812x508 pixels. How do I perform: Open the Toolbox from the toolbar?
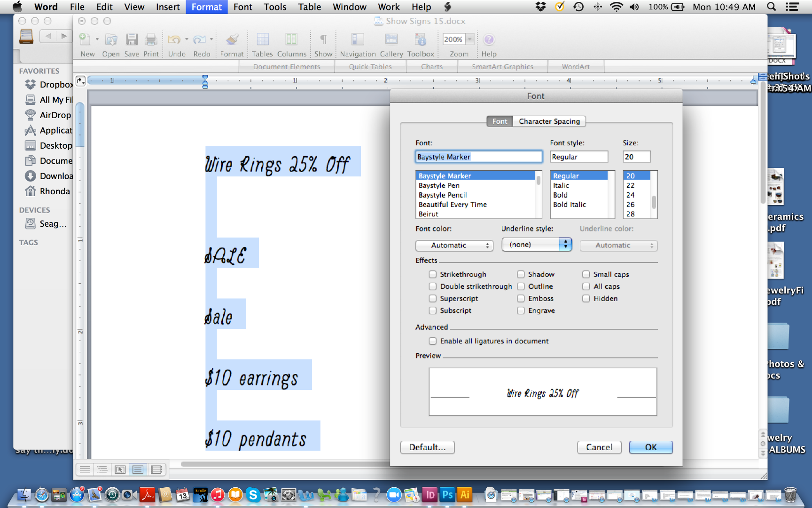point(421,42)
